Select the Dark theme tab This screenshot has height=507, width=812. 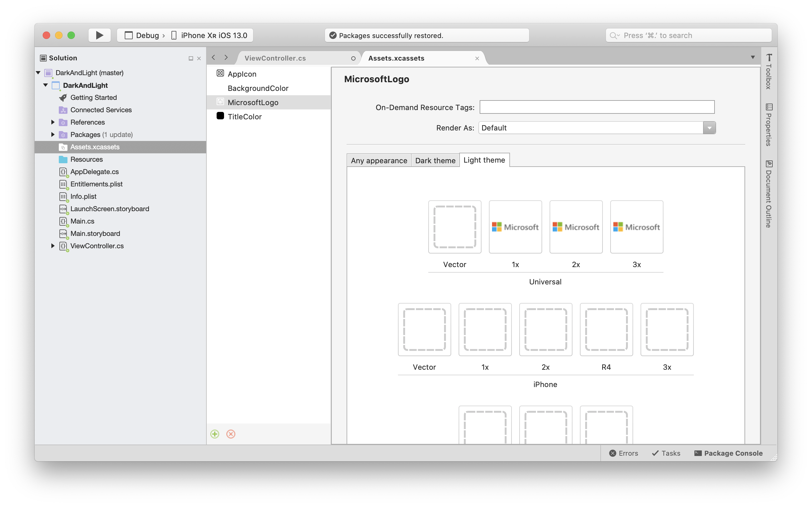coord(435,160)
